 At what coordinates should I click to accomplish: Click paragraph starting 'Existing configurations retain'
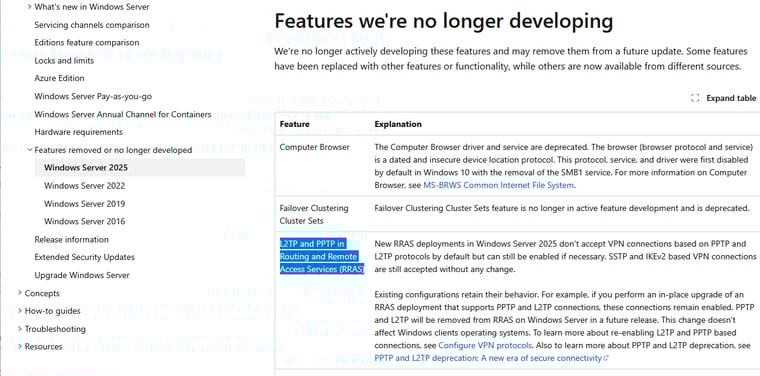tap(564, 327)
